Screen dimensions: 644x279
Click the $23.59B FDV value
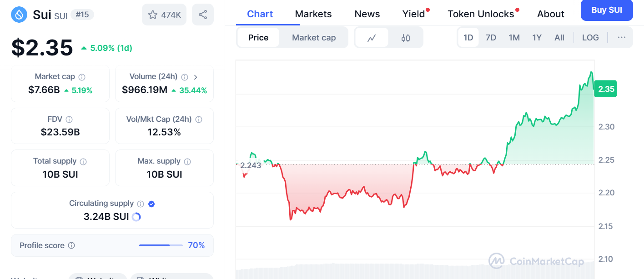[60, 132]
